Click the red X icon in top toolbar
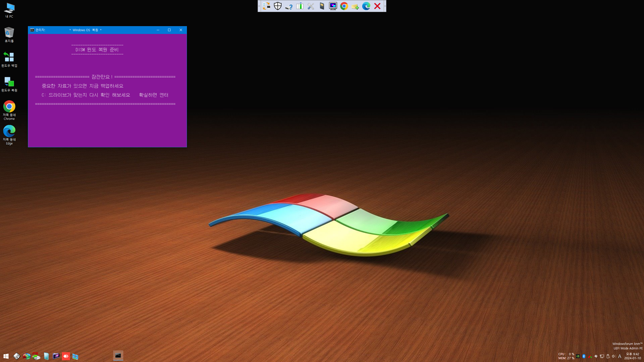 (x=377, y=6)
